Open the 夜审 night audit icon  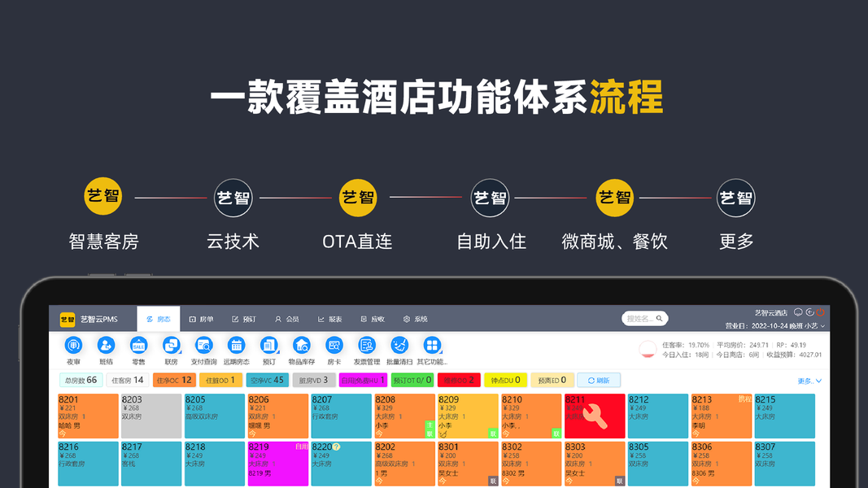tap(74, 345)
